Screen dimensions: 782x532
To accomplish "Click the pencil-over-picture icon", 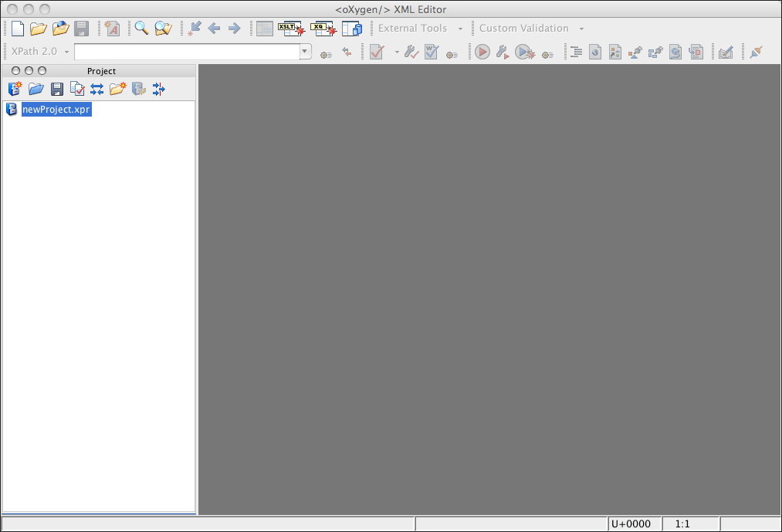I will pyautogui.click(x=726, y=52).
